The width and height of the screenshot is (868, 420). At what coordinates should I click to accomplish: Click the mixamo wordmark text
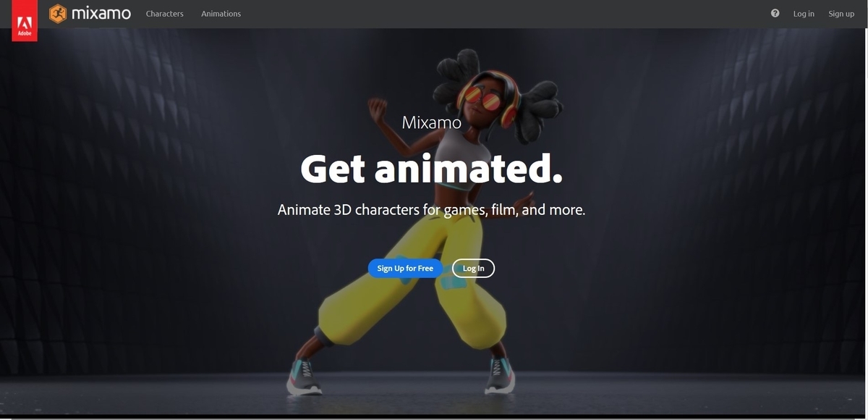click(x=101, y=13)
